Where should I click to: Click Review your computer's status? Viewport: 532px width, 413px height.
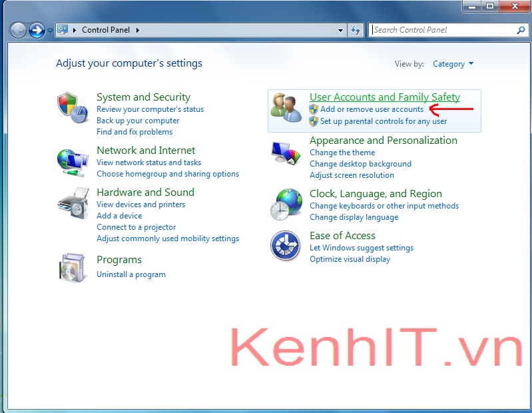[150, 109]
